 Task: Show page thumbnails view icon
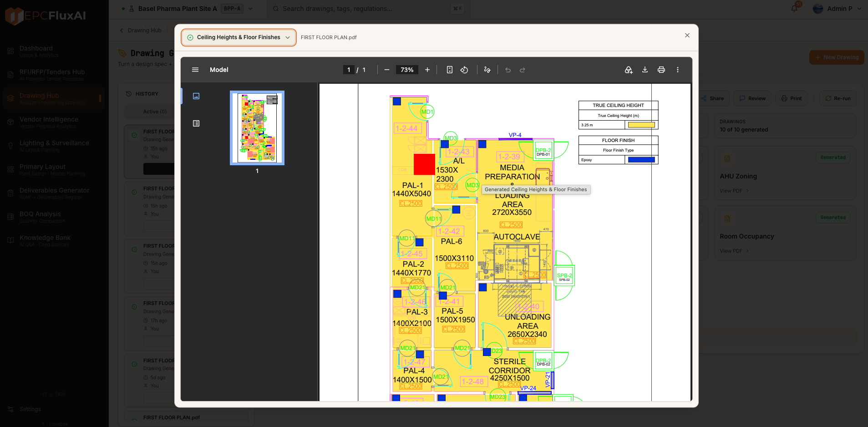[x=196, y=96]
